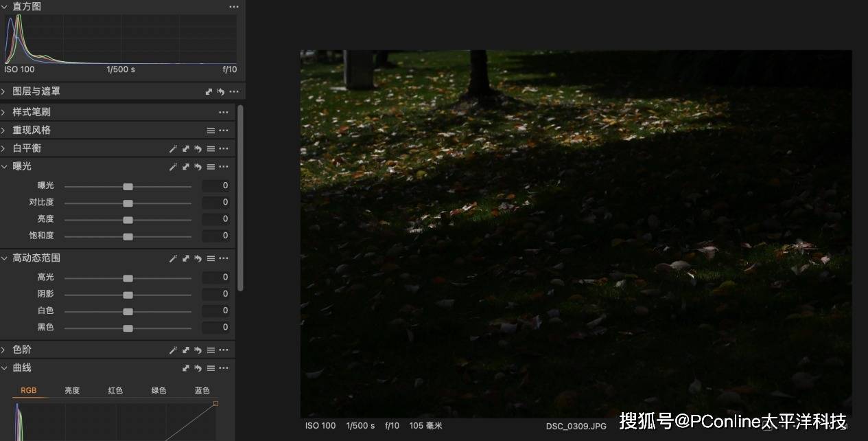The height and width of the screenshot is (441, 868).
Task: Click the 对比度 slider handle
Action: pyautogui.click(x=128, y=203)
